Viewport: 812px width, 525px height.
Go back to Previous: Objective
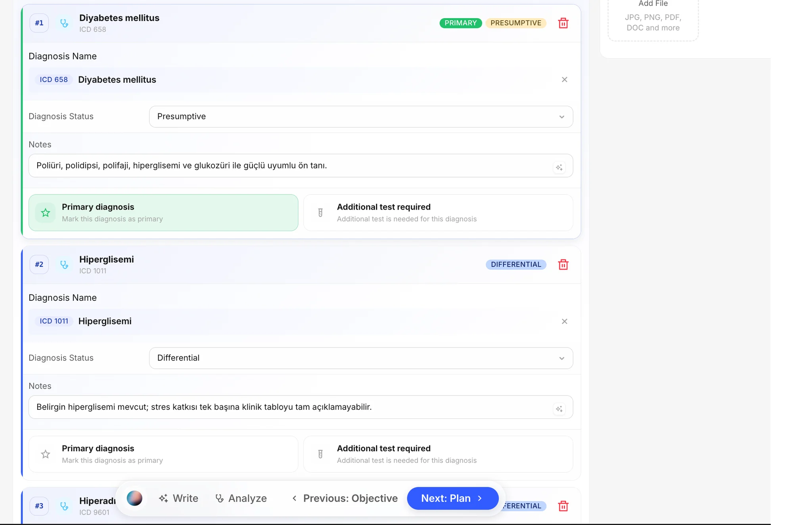(345, 498)
